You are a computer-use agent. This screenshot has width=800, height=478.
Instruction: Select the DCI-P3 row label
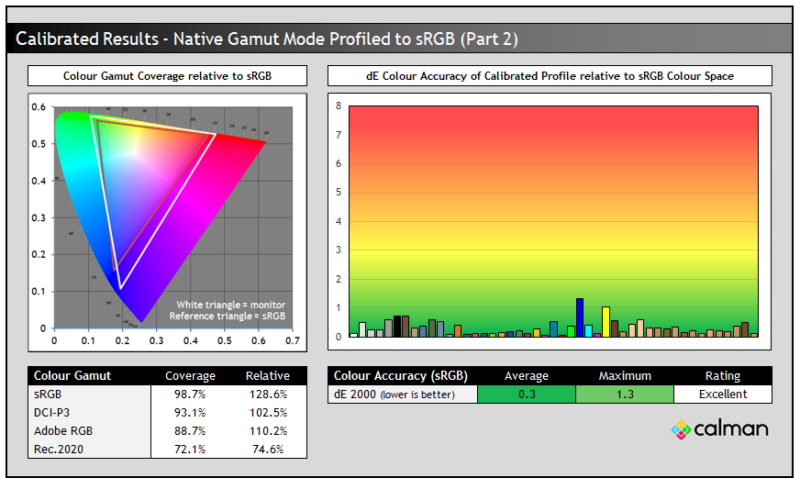coord(50,413)
